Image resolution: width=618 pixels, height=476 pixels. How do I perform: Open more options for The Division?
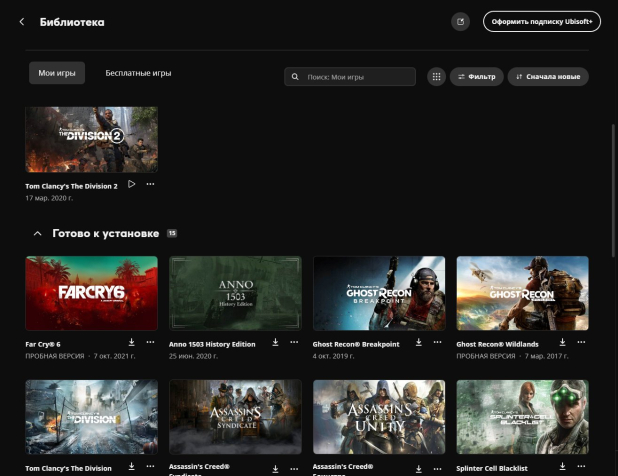pos(150,466)
